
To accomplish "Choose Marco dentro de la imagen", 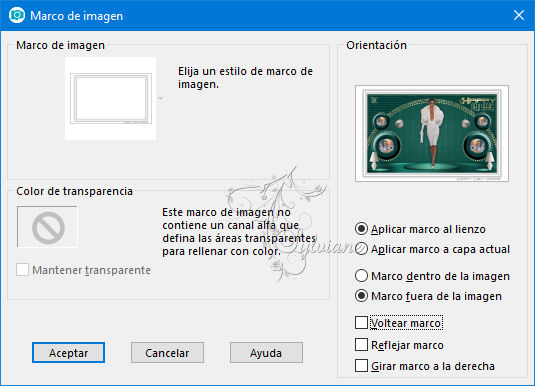I will click(361, 275).
